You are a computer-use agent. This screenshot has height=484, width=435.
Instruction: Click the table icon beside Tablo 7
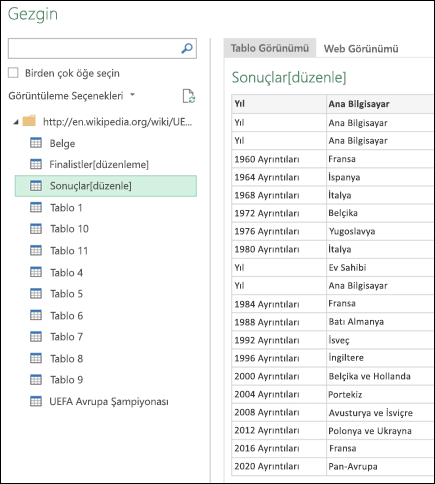36,337
